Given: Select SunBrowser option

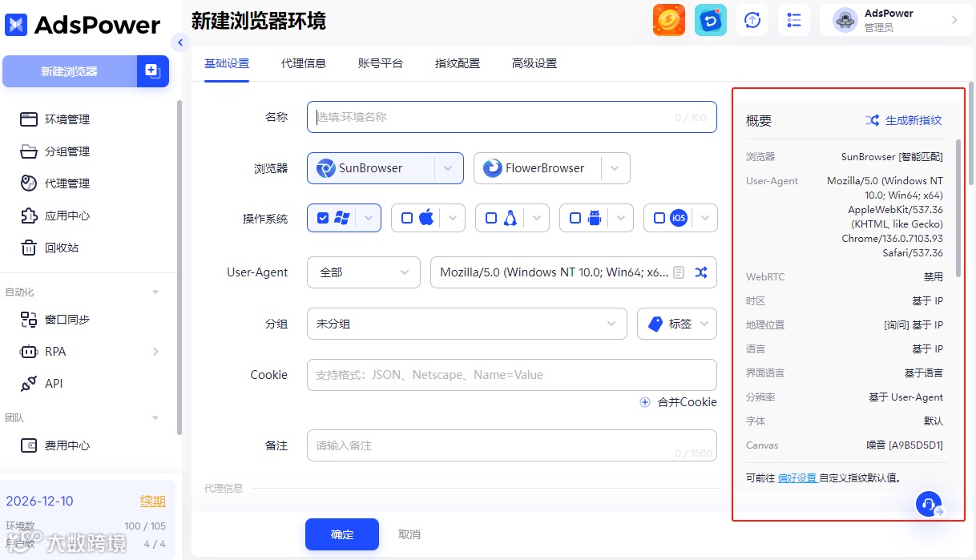Looking at the screenshot, I should tap(371, 168).
